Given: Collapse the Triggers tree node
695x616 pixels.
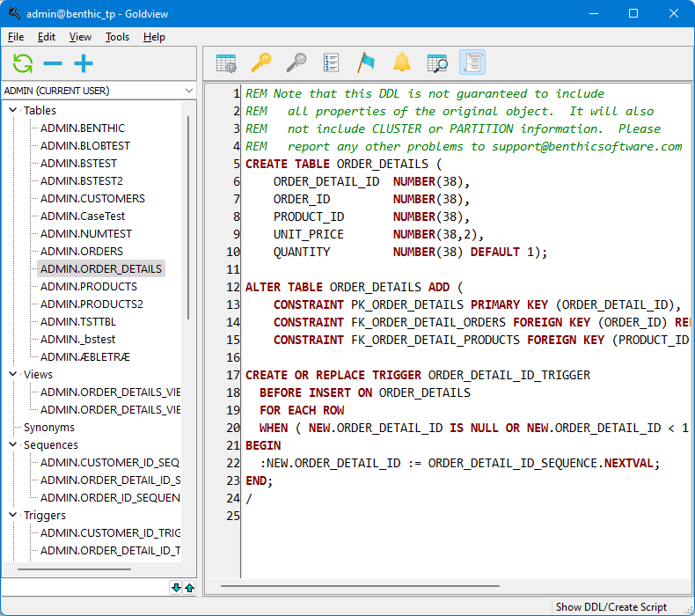Looking at the screenshot, I should pyautogui.click(x=13, y=516).
